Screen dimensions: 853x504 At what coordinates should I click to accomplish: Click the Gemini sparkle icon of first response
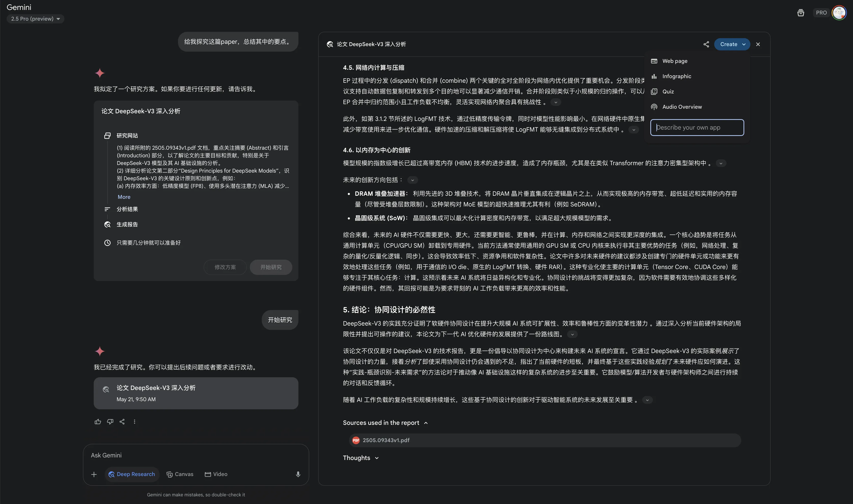(100, 73)
